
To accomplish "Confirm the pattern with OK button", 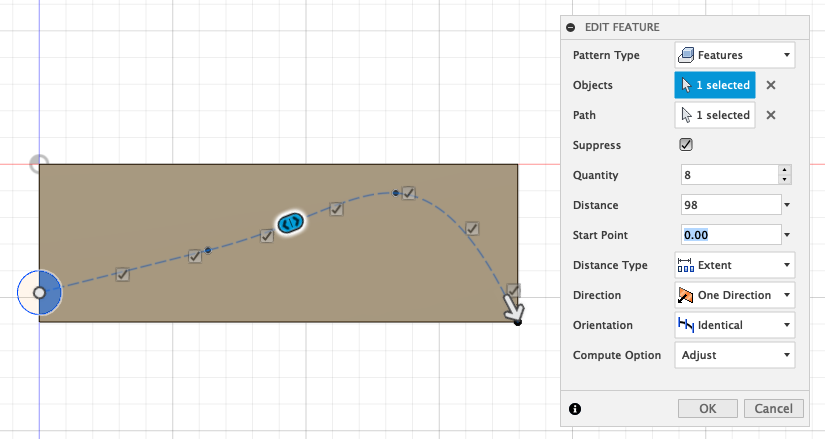I will 708,408.
